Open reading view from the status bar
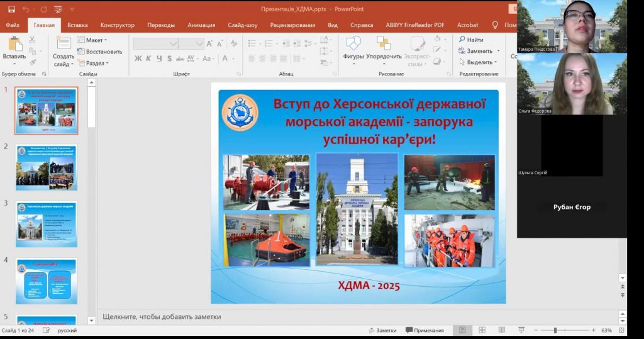Image resolution: width=644 pixels, height=339 pixels. click(501, 330)
